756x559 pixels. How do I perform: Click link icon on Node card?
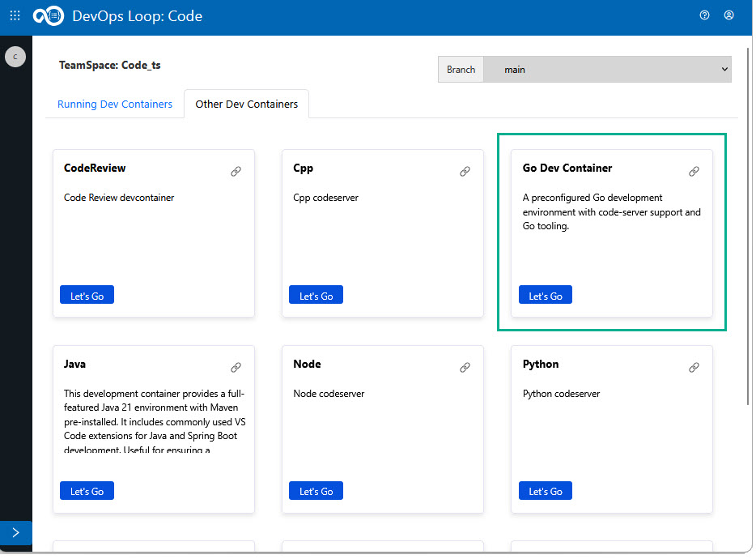click(x=465, y=368)
